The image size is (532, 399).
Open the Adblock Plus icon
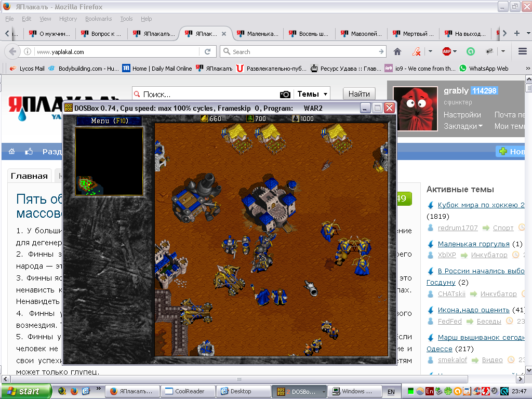[x=446, y=51]
